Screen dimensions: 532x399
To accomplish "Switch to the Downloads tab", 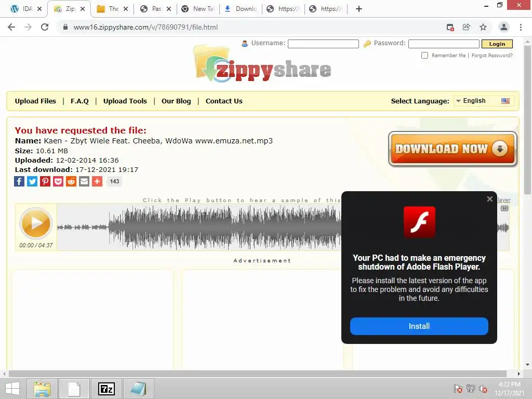I will pyautogui.click(x=241, y=9).
